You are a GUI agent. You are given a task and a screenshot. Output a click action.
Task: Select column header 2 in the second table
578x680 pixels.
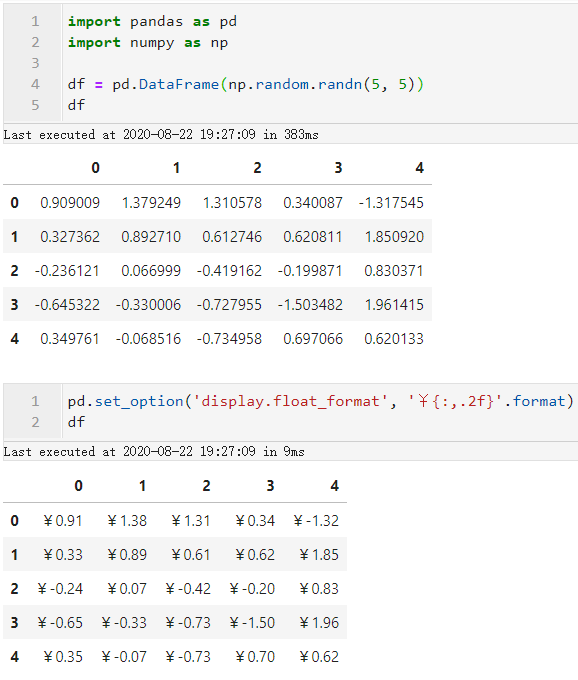[x=206, y=486]
